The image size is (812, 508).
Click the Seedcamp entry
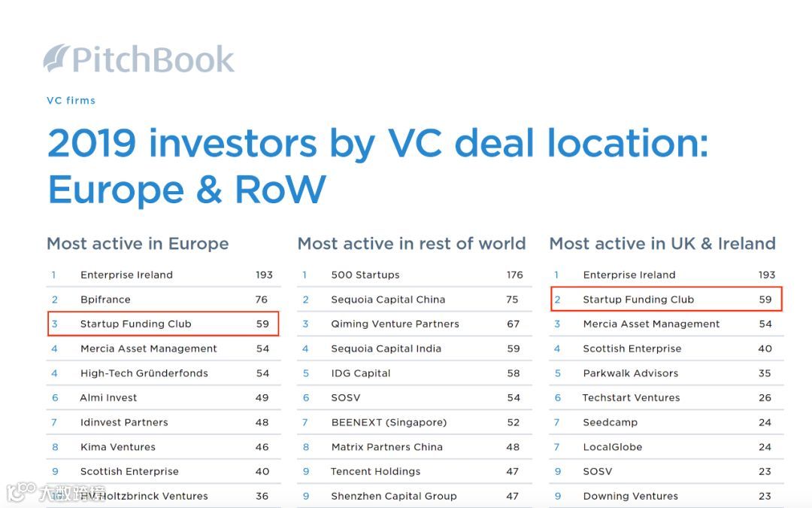(610, 422)
